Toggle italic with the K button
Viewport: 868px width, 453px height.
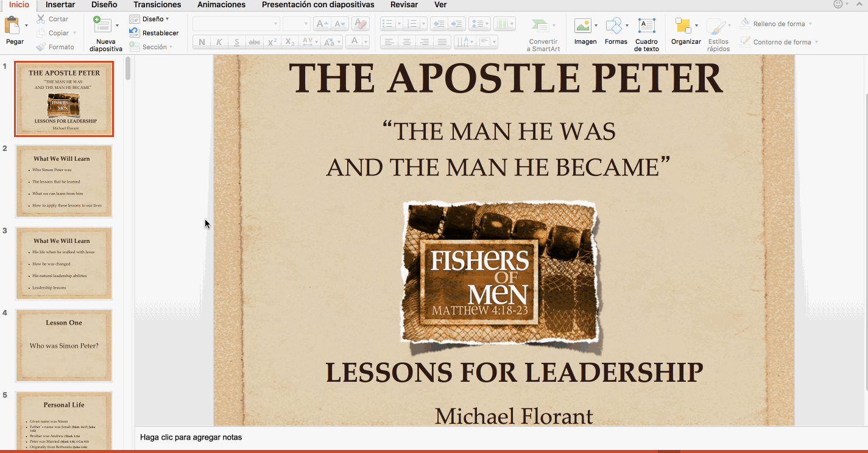point(219,42)
